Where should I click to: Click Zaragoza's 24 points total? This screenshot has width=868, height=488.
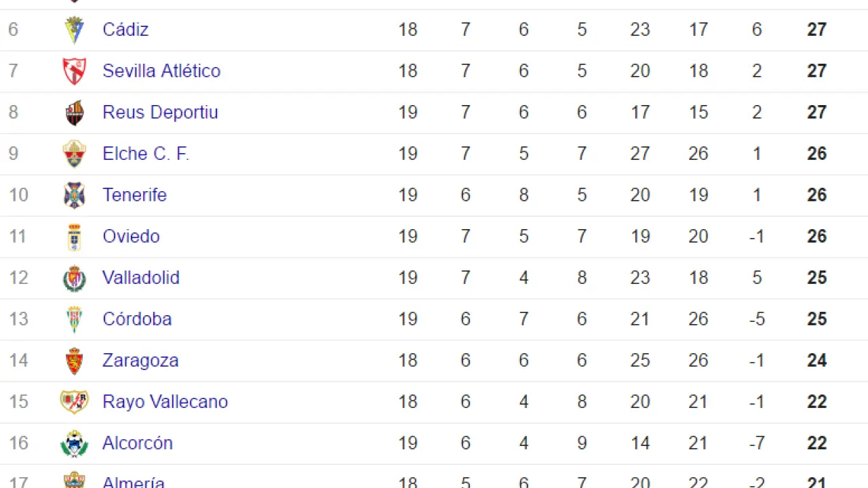[x=816, y=361]
